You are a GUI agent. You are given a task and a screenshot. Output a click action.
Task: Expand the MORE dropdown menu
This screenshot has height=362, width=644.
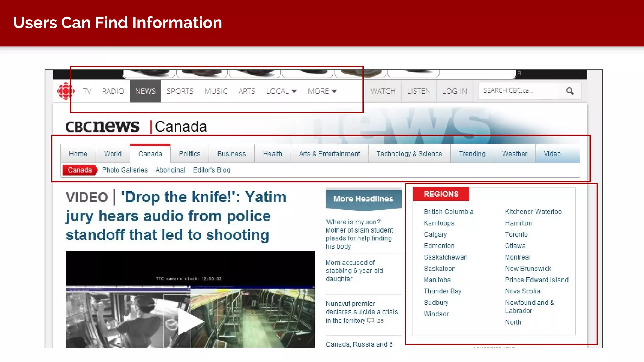(x=322, y=91)
